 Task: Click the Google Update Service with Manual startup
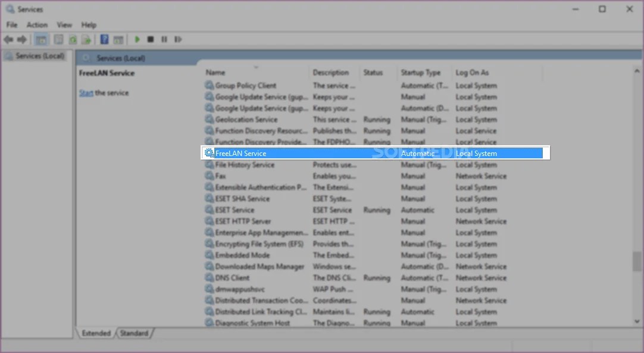click(261, 97)
